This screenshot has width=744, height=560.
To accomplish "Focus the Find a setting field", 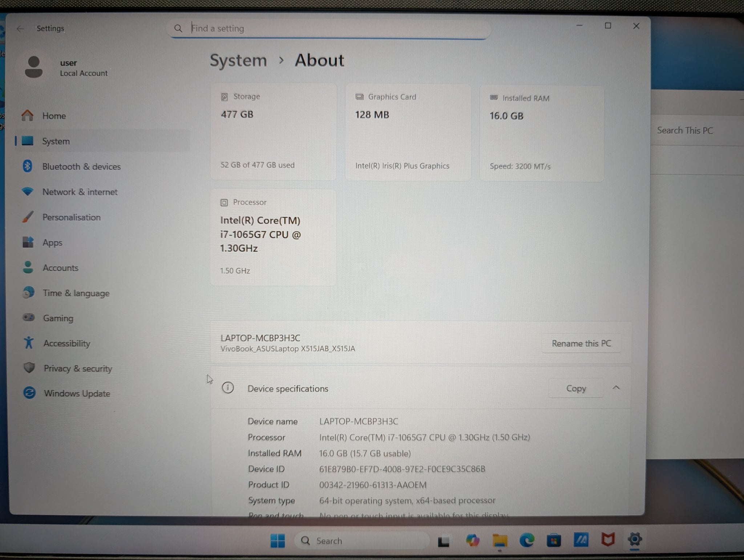I will tap(329, 28).
